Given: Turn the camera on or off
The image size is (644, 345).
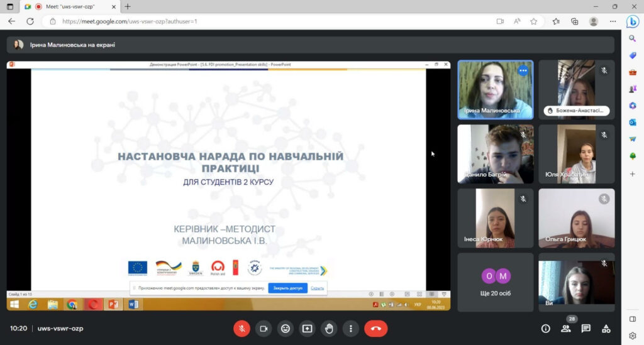Looking at the screenshot, I should click(x=264, y=328).
